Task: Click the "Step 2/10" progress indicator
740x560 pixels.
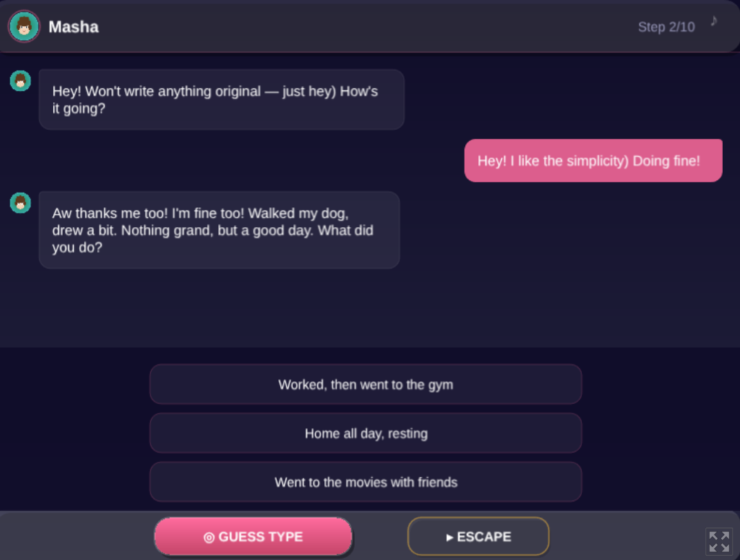Action: point(665,27)
